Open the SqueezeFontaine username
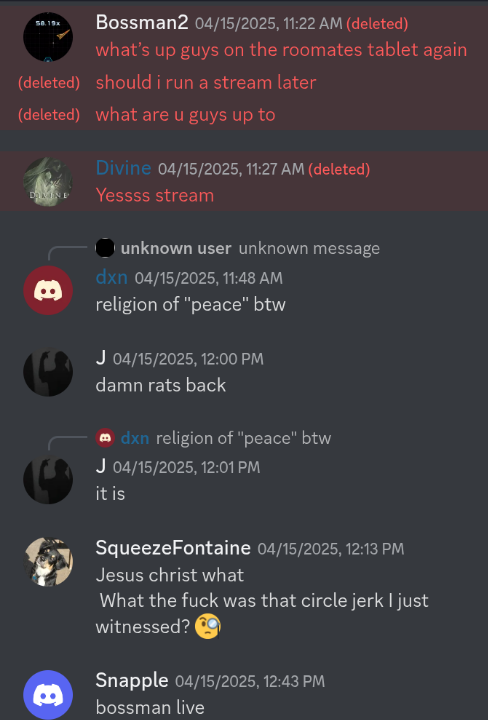This screenshot has width=488, height=720. tap(173, 548)
